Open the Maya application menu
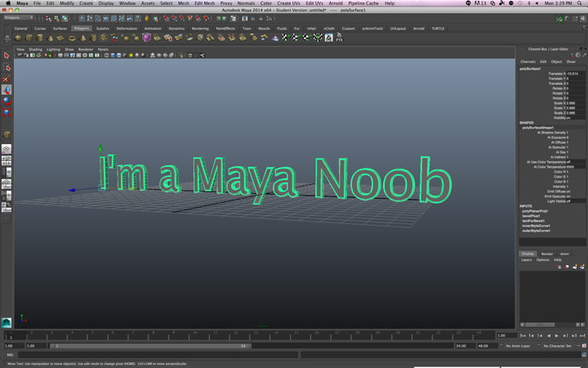 [x=22, y=3]
